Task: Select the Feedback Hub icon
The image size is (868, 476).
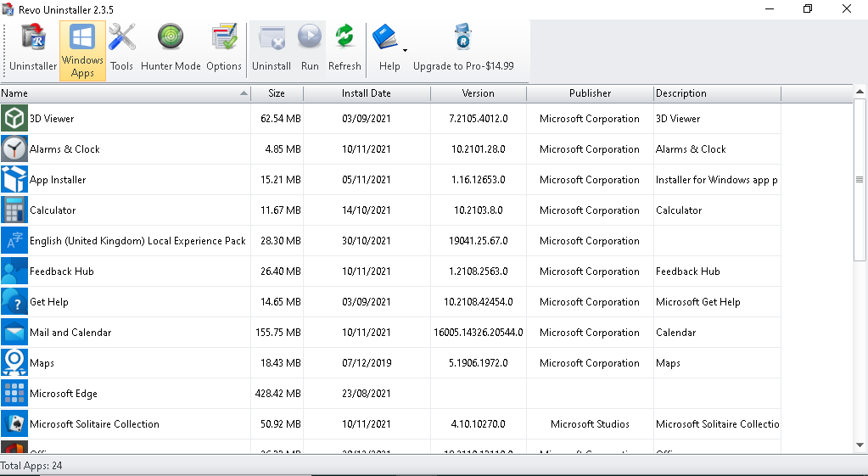Action: pos(14,272)
